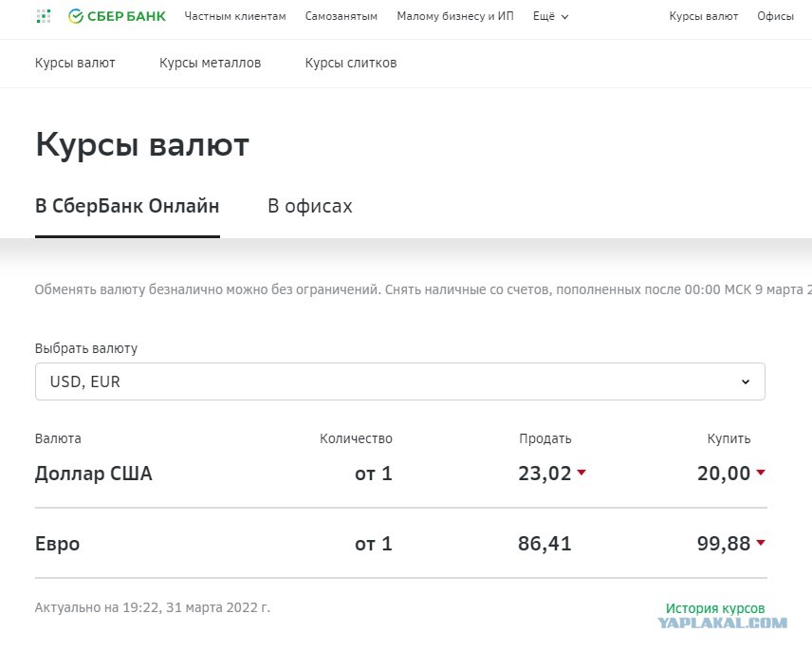Click the Евро row label

pyautogui.click(x=58, y=544)
